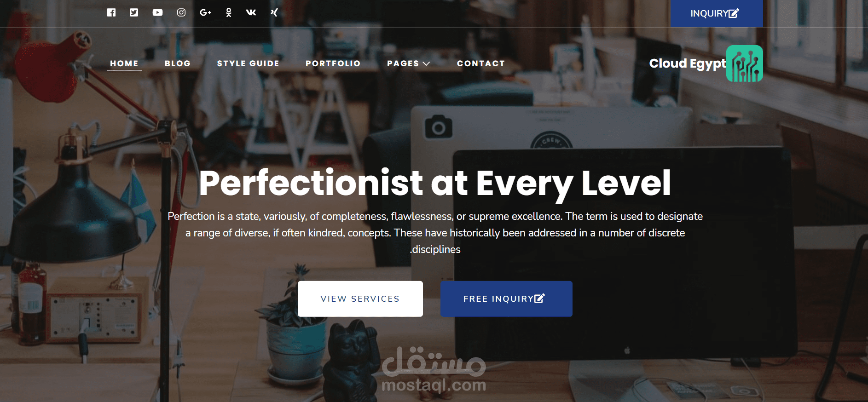Open the Pages menu item
The height and width of the screenshot is (402, 868).
coord(403,63)
